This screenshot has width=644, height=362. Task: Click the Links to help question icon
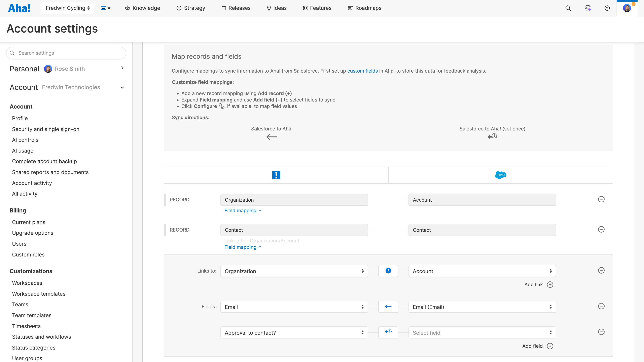point(388,271)
